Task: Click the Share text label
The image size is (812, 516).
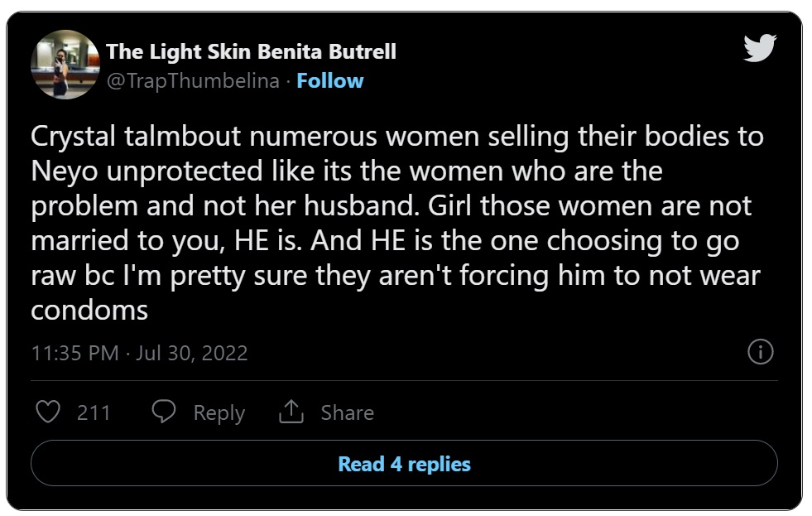Action: pyautogui.click(x=347, y=412)
